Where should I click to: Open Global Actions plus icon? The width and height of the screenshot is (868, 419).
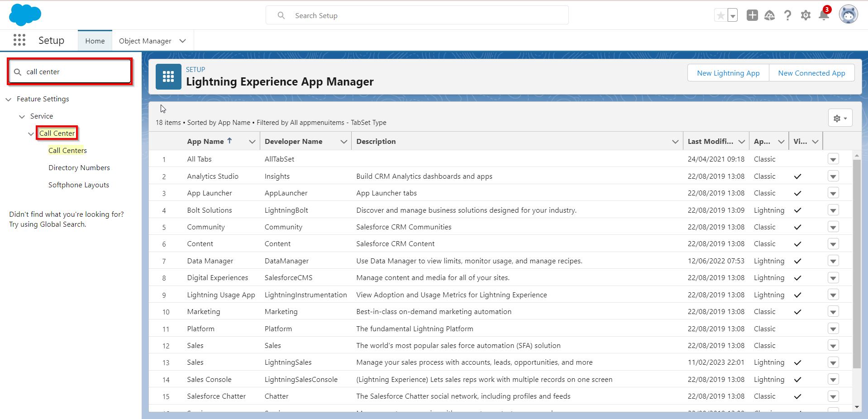tap(752, 15)
